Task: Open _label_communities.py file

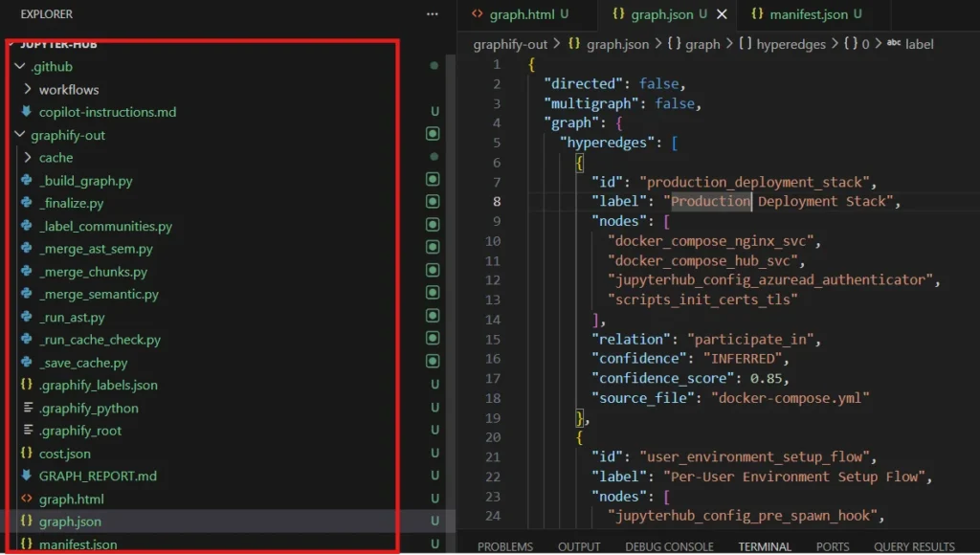Action: pyautogui.click(x=105, y=226)
